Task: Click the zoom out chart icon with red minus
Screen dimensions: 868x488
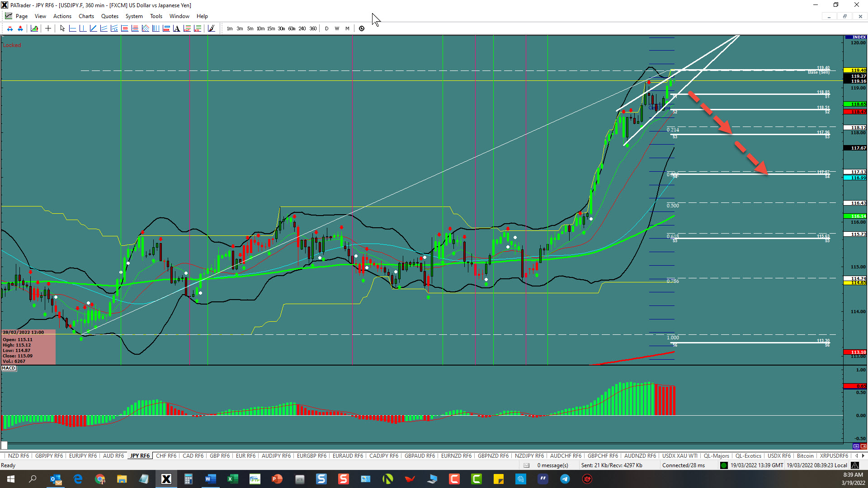Action: click(x=10, y=28)
